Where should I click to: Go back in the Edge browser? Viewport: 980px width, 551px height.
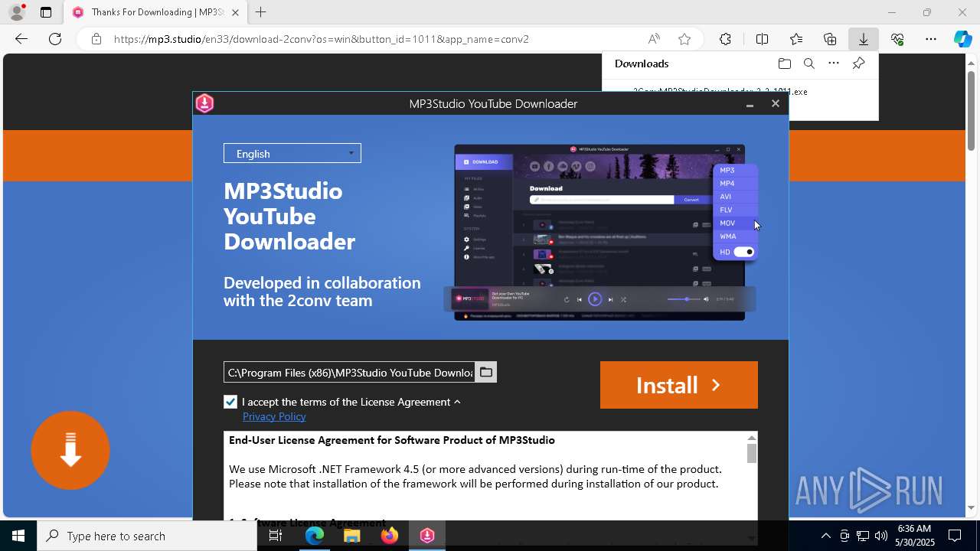[21, 39]
